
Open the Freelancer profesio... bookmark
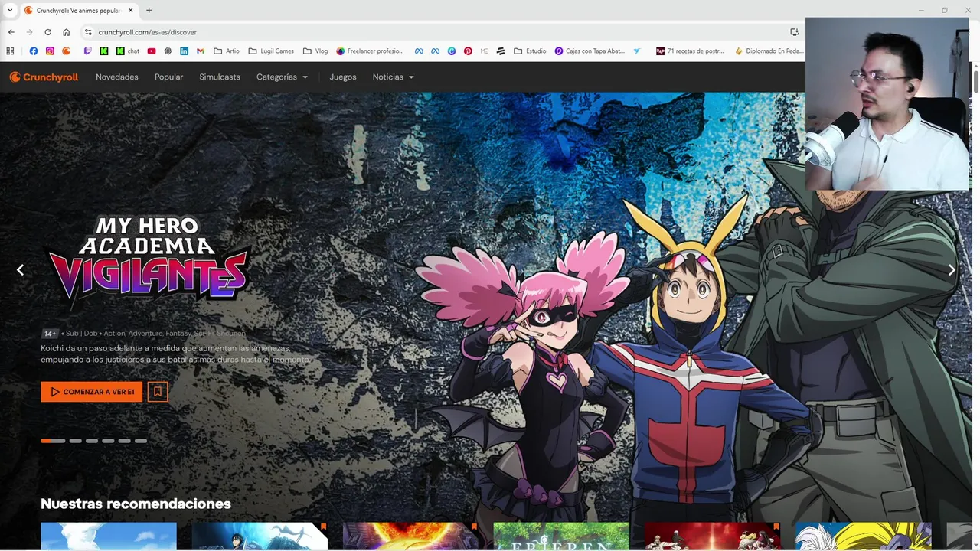[x=370, y=51]
